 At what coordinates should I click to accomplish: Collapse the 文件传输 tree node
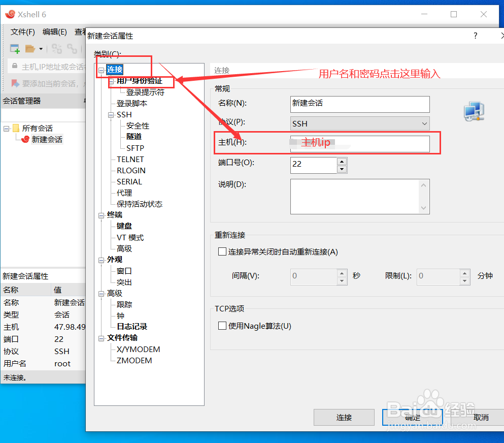102,337
